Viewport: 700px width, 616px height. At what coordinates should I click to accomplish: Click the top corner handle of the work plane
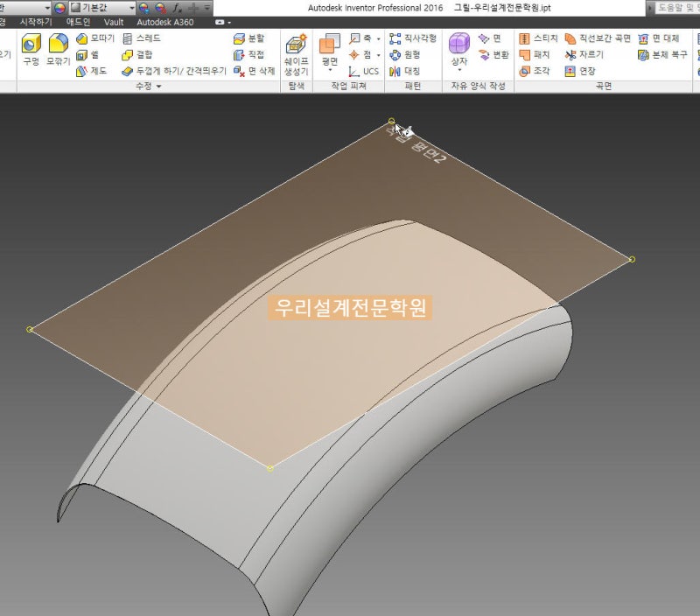(x=391, y=121)
